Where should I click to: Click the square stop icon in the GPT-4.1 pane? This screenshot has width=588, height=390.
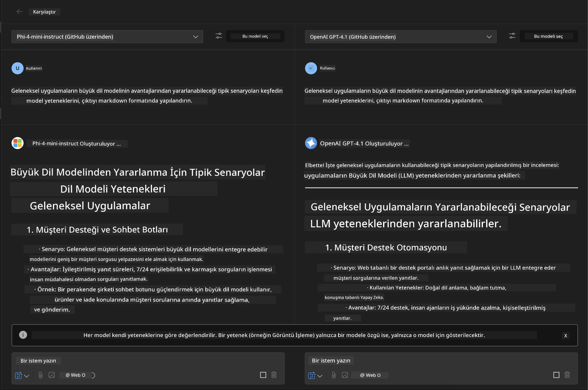(556, 375)
